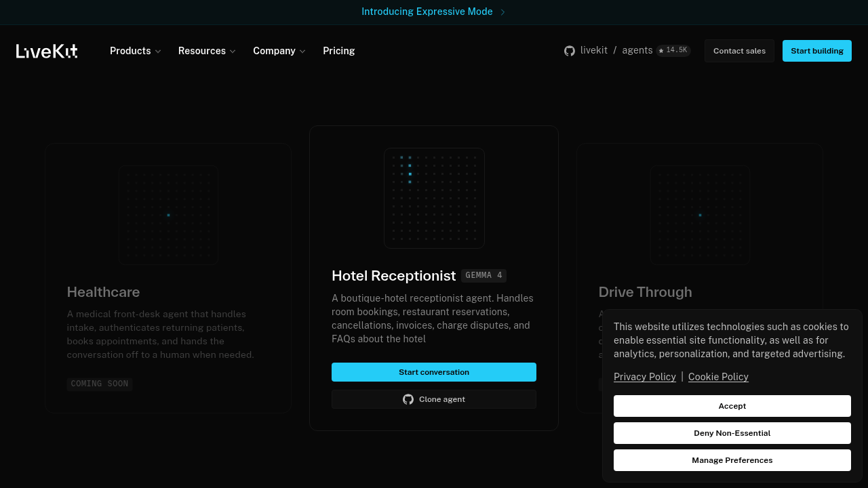Click the 14.5K star count badge

click(x=673, y=51)
